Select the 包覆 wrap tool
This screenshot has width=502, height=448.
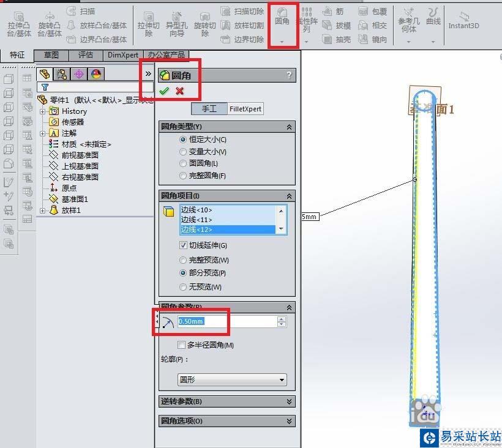(x=372, y=12)
